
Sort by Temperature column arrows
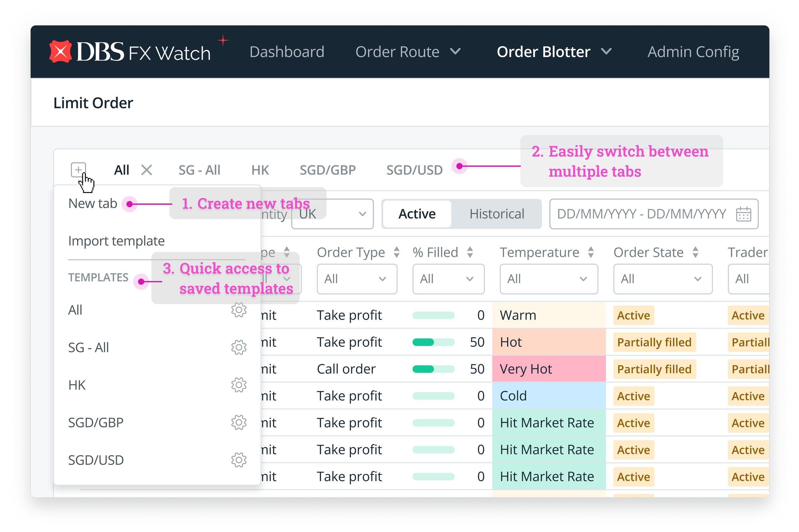(591, 252)
